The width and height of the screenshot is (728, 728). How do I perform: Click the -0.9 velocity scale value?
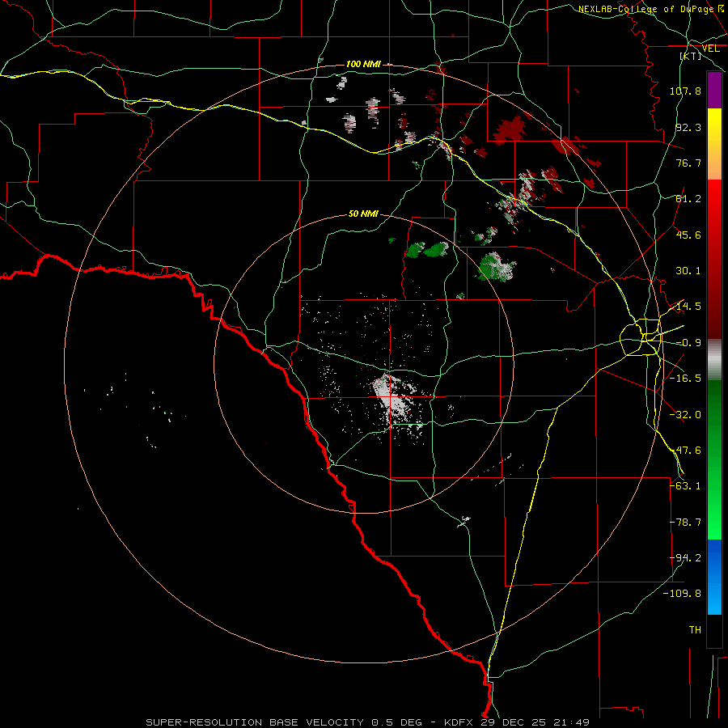(688, 343)
